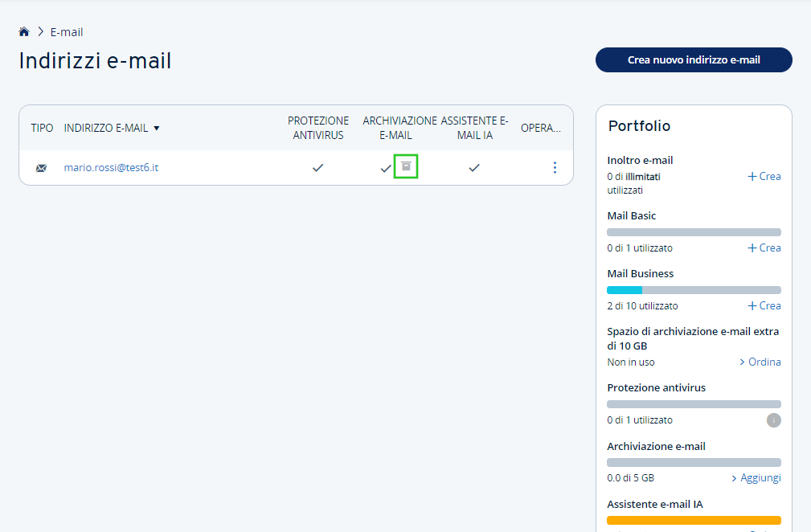811x532 pixels.
Task: Open three-dot operations menu for mario.rossi
Action: tap(555, 167)
